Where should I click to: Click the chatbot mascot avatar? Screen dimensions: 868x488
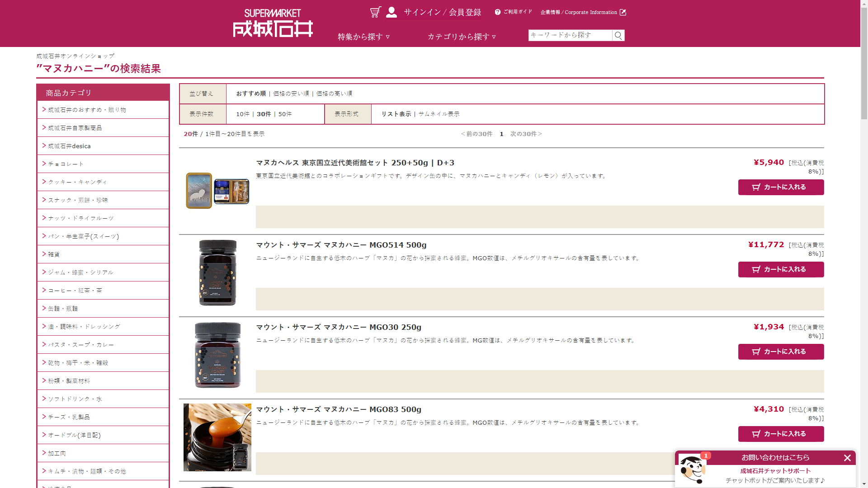coord(692,469)
